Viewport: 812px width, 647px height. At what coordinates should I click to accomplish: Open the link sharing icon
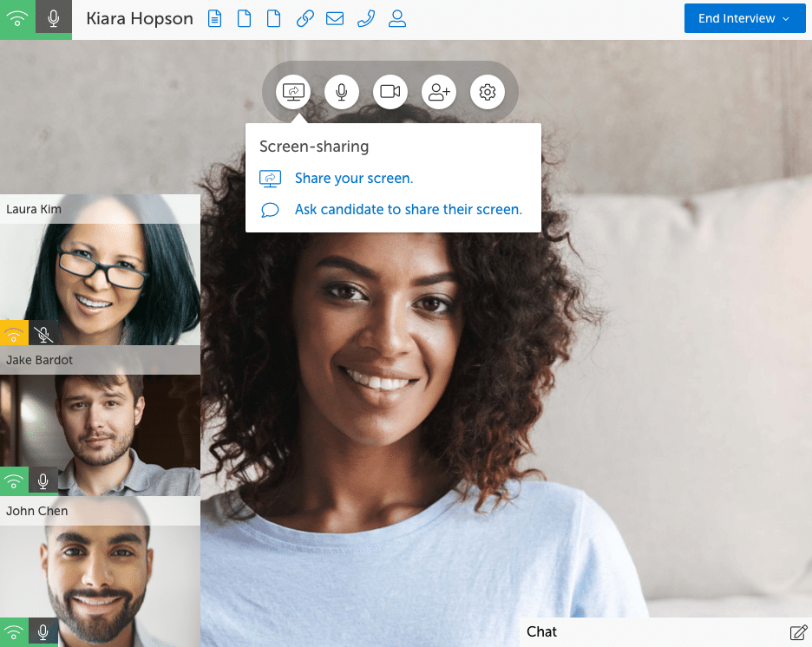pos(304,18)
